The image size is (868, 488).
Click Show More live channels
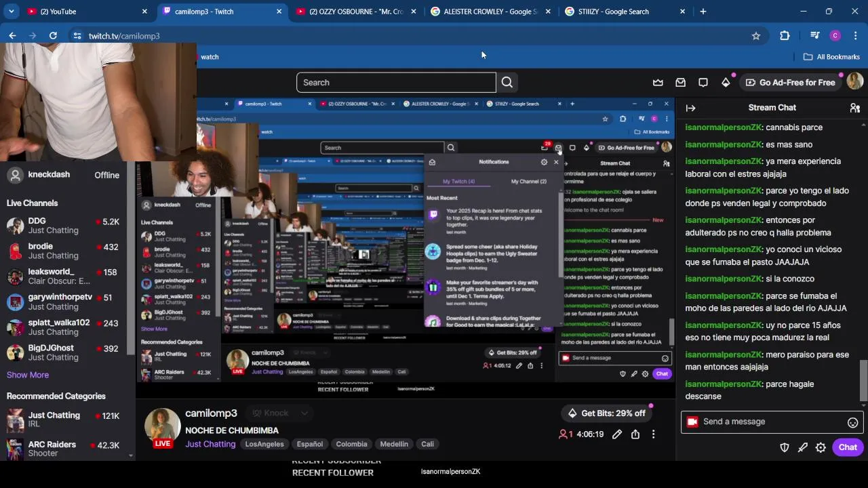point(28,375)
